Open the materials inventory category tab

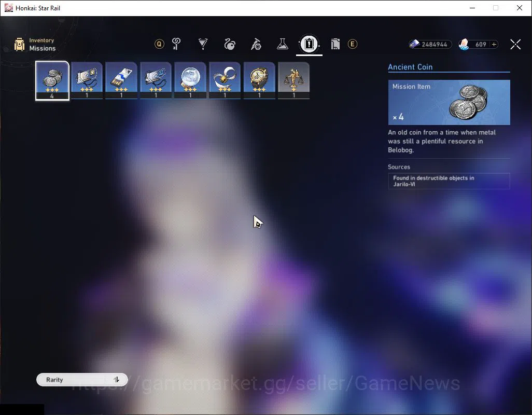[x=256, y=44]
